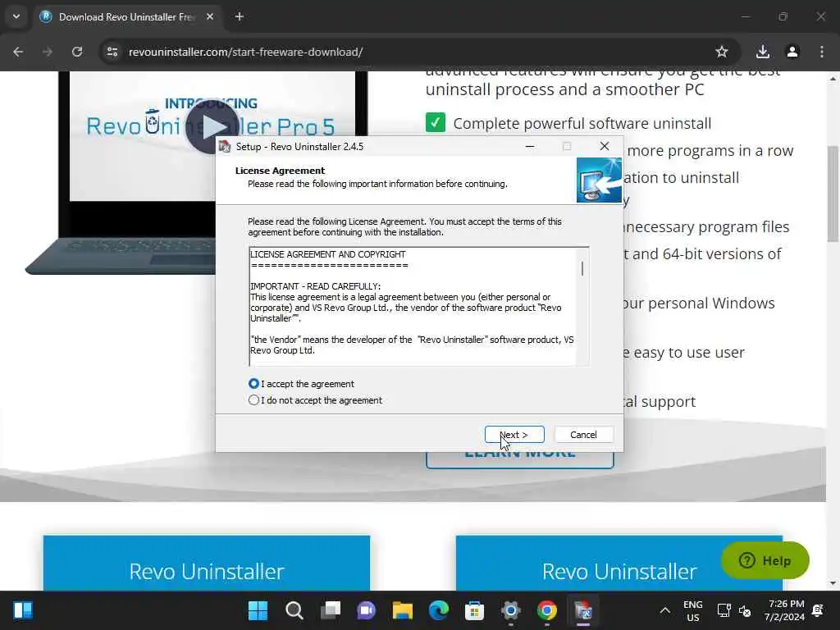Viewport: 840px width, 630px height.
Task: Click the right Revo Uninstaller blue card
Action: click(619, 563)
